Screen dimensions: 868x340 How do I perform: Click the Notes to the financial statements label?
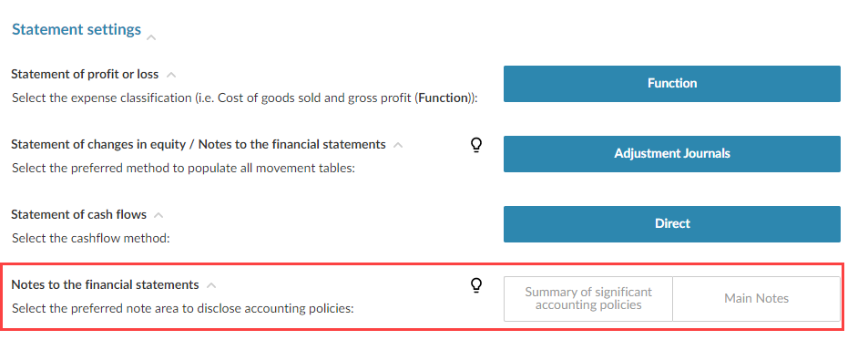(x=105, y=285)
